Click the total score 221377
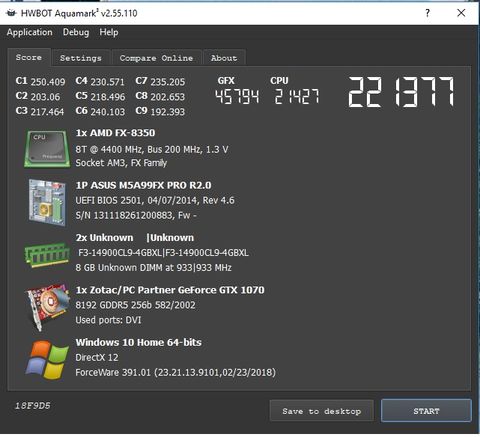The width and height of the screenshot is (480, 437). [x=401, y=92]
